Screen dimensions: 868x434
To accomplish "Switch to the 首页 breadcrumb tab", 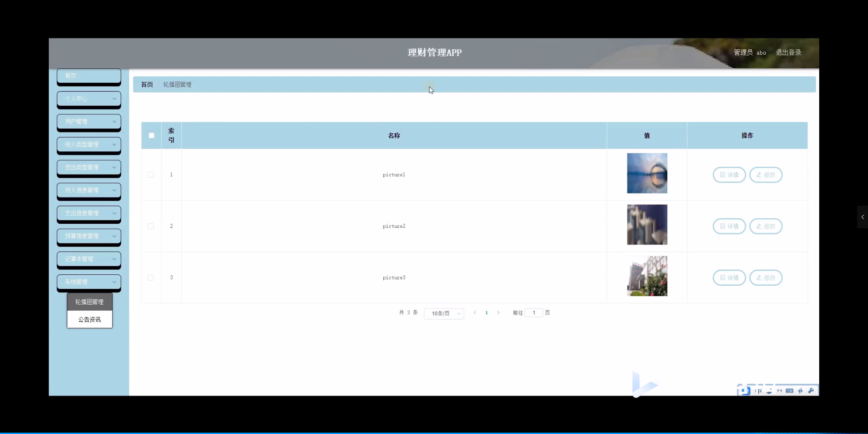I will click(x=146, y=84).
